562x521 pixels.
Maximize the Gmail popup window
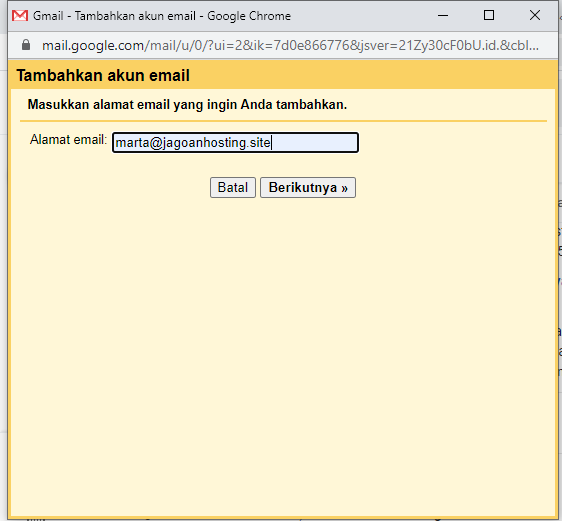pyautogui.click(x=489, y=15)
